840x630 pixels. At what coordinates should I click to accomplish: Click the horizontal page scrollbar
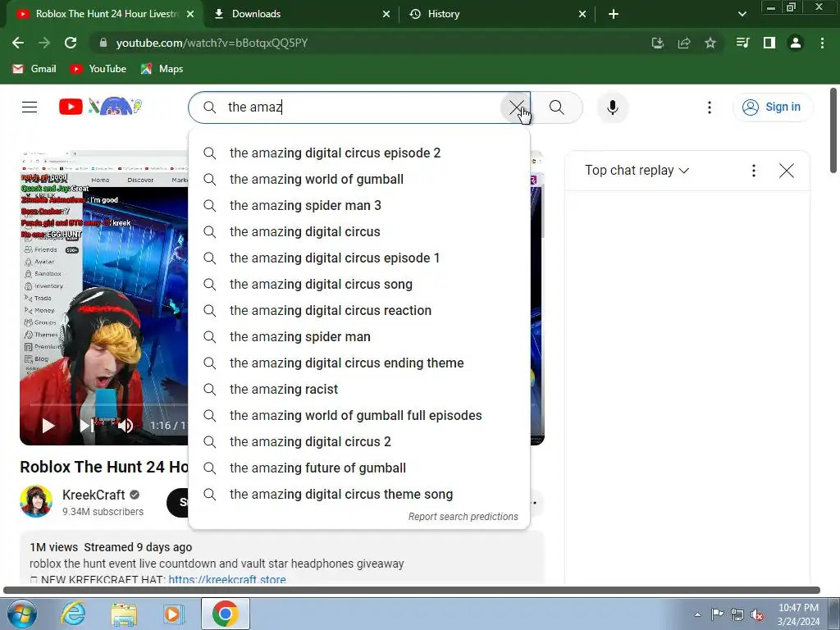click(x=412, y=591)
